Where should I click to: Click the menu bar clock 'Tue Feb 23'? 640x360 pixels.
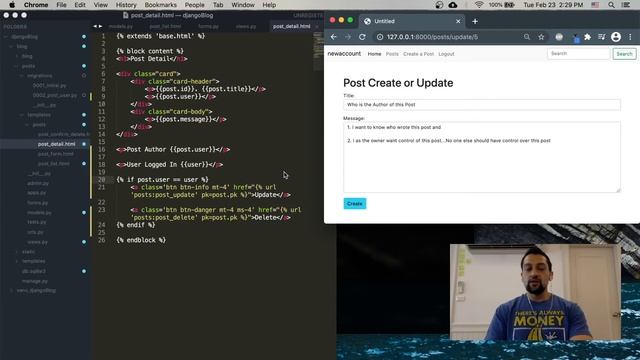coord(553,5)
